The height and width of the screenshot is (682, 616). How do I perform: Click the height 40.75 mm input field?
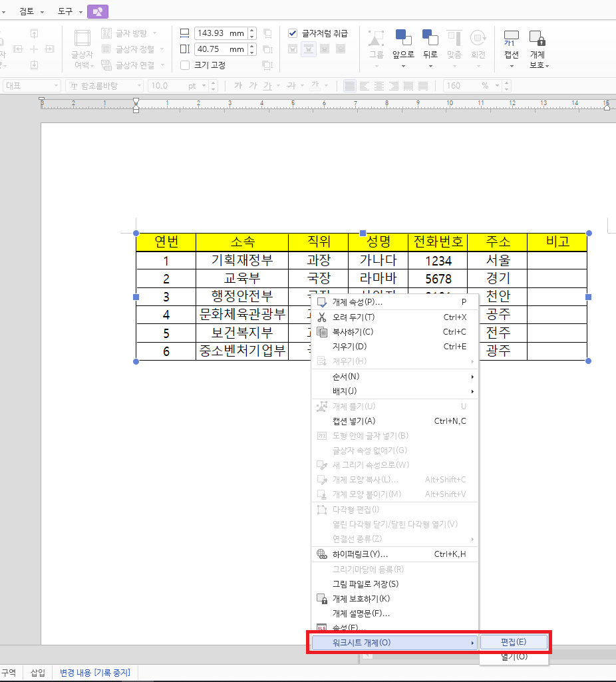pyautogui.click(x=221, y=49)
